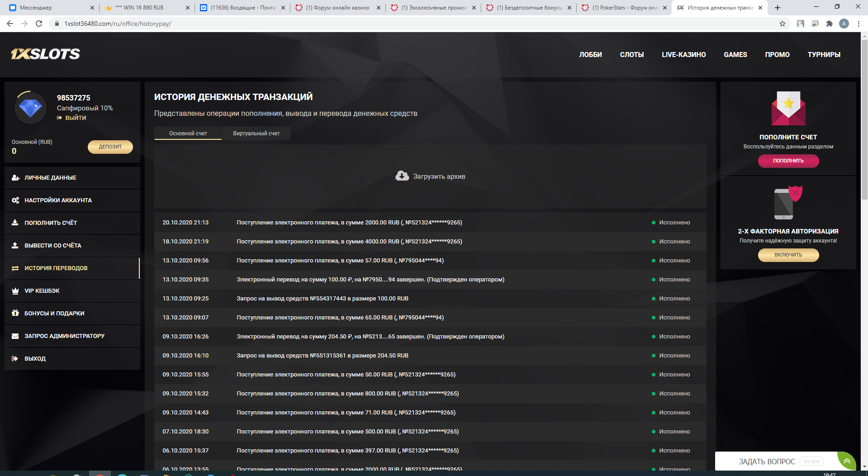The width and height of the screenshot is (868, 476).
Task: Open the PokerStars forum browser tab
Action: coord(624,8)
